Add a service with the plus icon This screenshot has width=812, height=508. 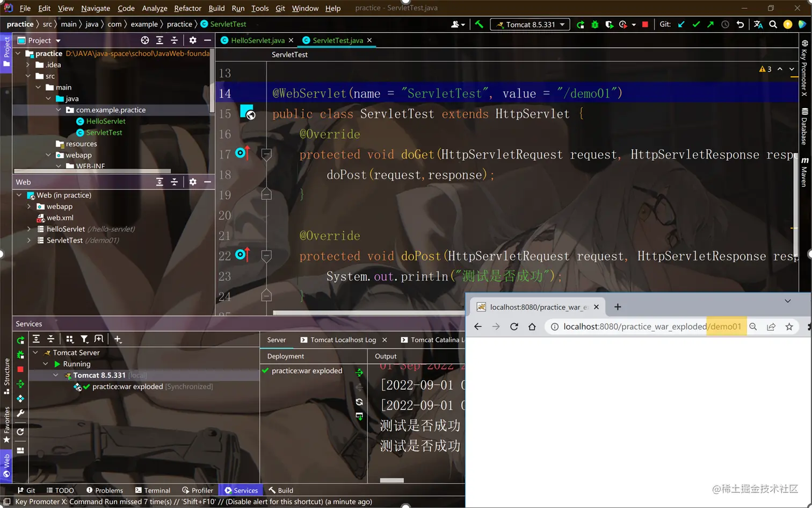(118, 339)
